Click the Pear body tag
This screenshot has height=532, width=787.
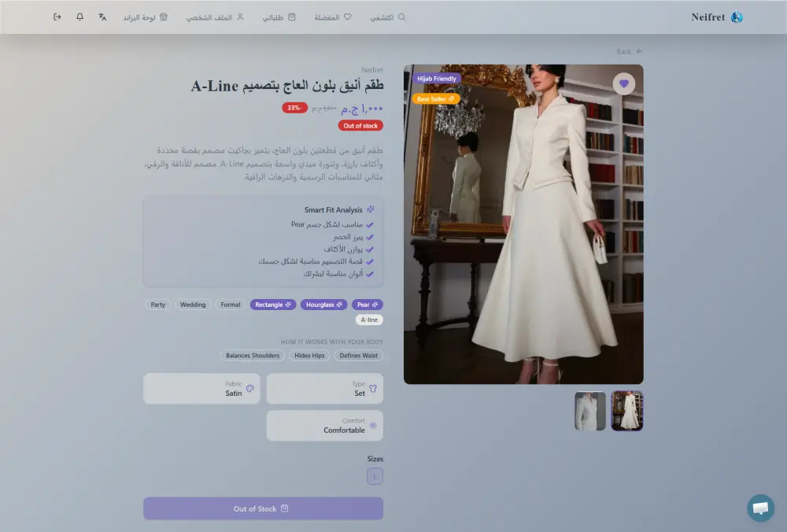pos(368,305)
